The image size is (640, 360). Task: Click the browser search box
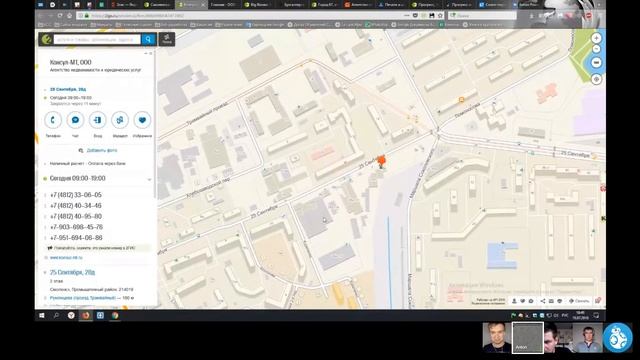click(482, 16)
